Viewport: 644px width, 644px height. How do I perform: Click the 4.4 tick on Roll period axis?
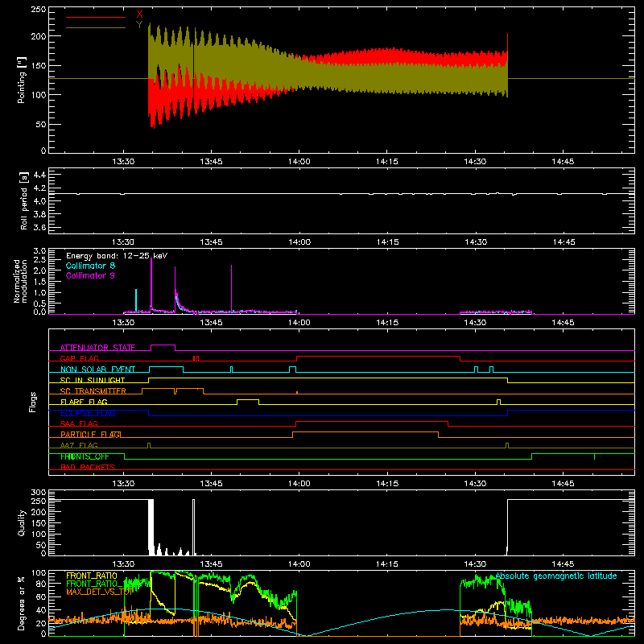(39, 175)
